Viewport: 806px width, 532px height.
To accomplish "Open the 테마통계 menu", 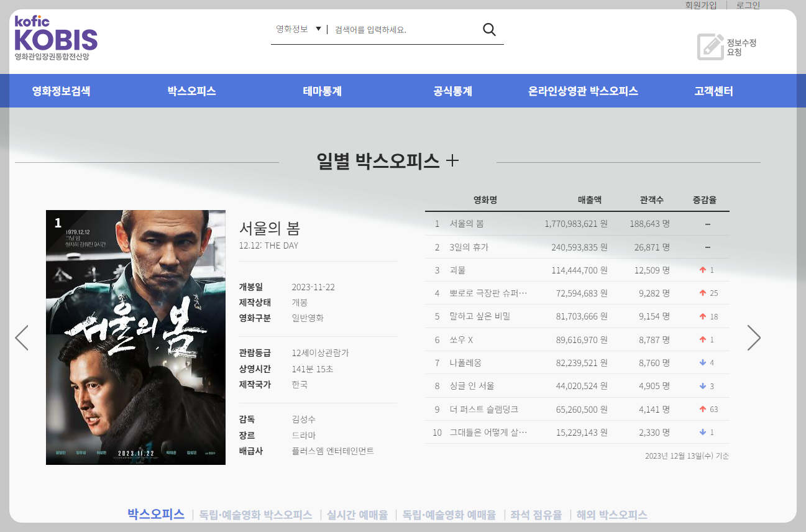I will [323, 91].
